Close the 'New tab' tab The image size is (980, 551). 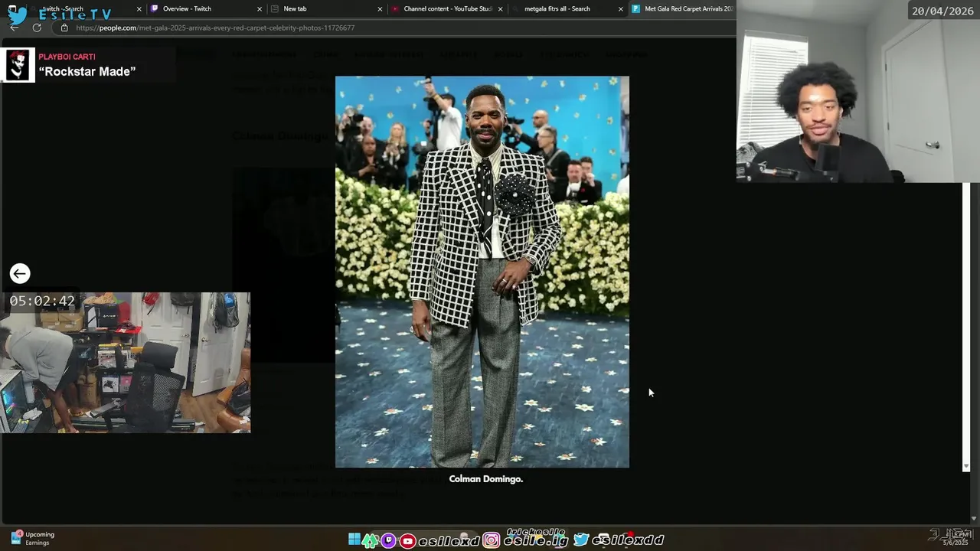380,9
